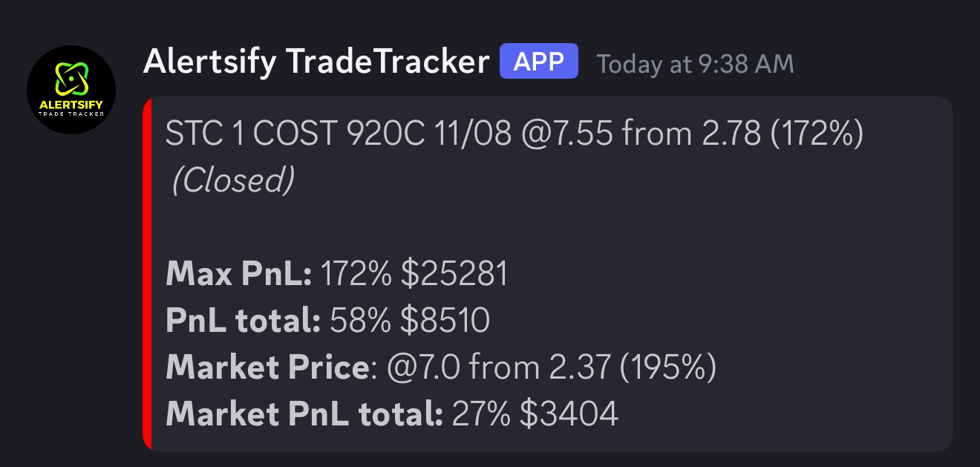Click the italic (Closed) status text
The width and height of the screenshot is (980, 467).
[x=233, y=180]
